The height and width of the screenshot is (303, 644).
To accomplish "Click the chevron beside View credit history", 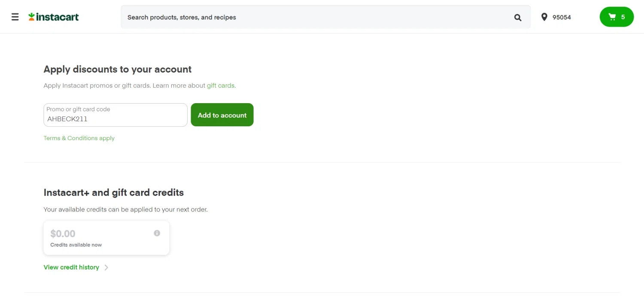I will coord(106,267).
